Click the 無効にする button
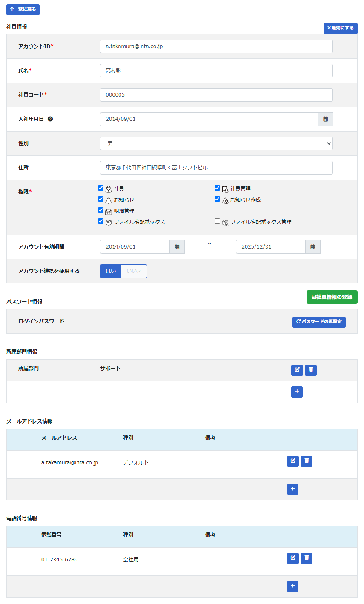This screenshot has width=364, height=604. tap(340, 28)
